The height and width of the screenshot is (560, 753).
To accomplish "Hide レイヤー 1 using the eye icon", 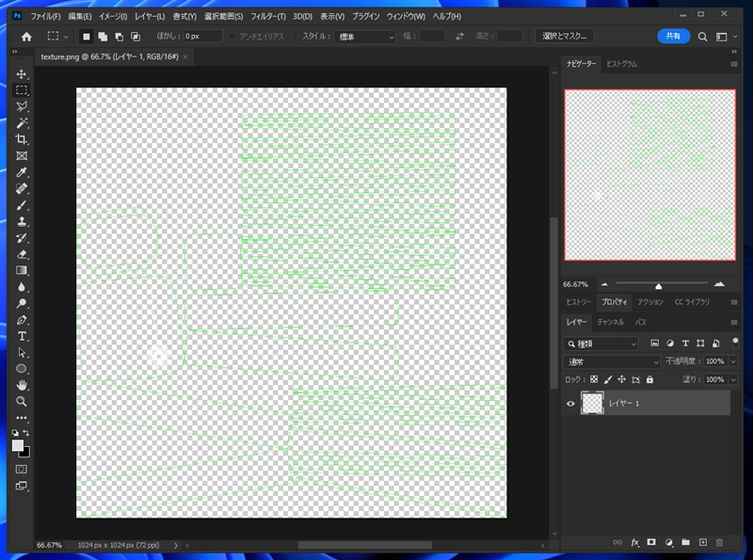I will tap(570, 404).
